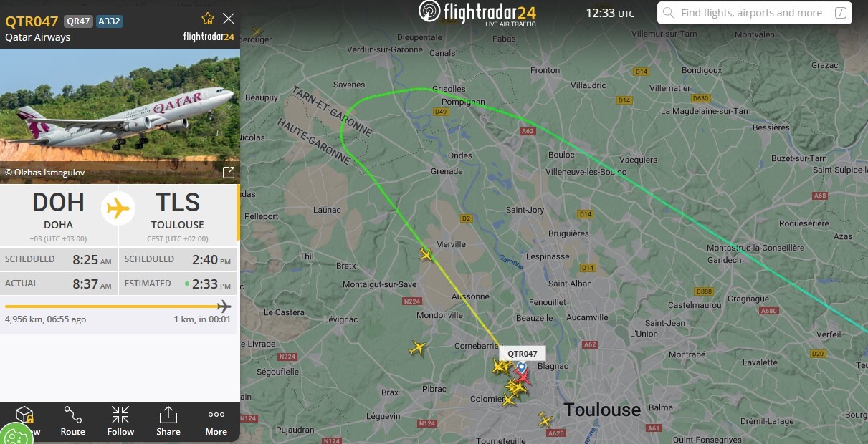Click the slash shortcut icon in search
The width and height of the screenshot is (868, 444).
pyautogui.click(x=841, y=13)
